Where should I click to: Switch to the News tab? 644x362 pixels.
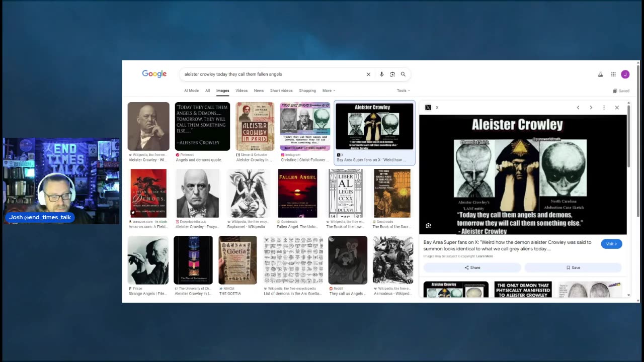click(259, 91)
